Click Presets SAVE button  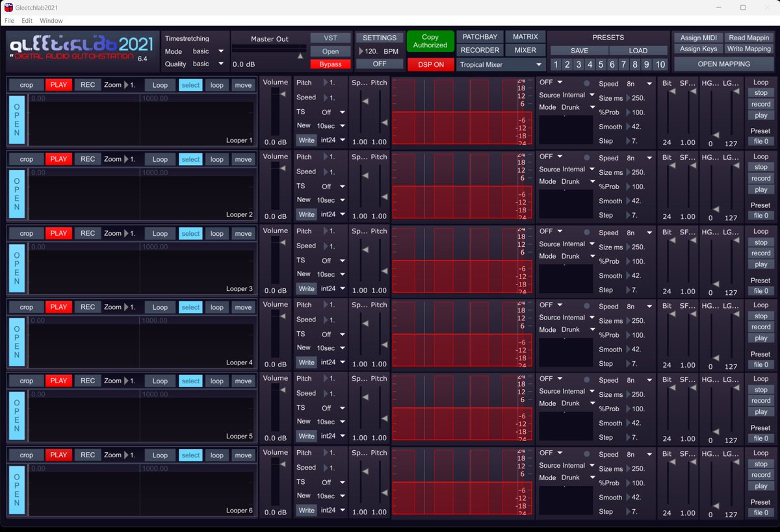point(580,51)
